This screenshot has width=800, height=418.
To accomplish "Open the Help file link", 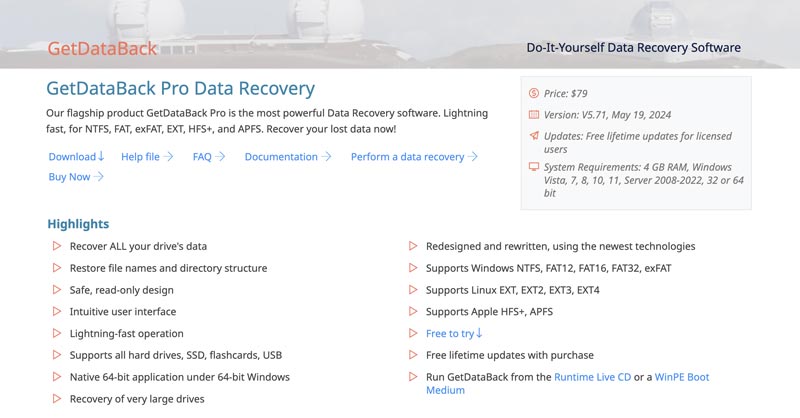I will click(147, 157).
